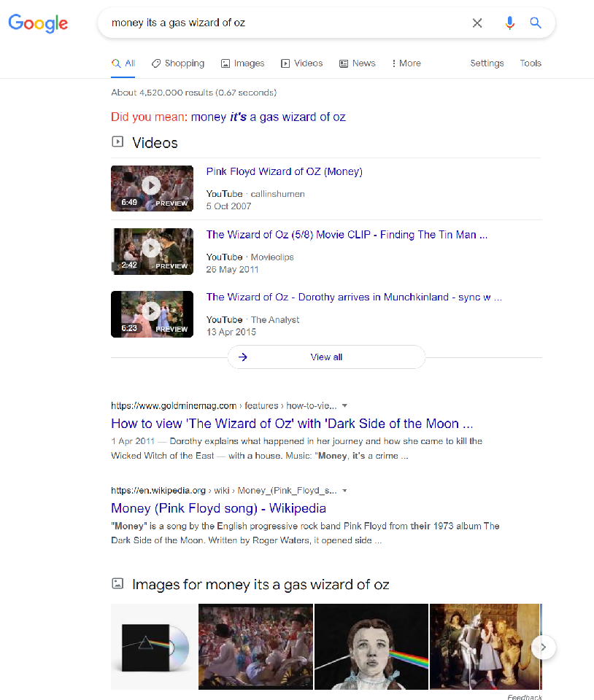This screenshot has height=700, width=594.
Task: Accept the "money it's a gas wizard of oz" suggestion
Action: tap(268, 117)
